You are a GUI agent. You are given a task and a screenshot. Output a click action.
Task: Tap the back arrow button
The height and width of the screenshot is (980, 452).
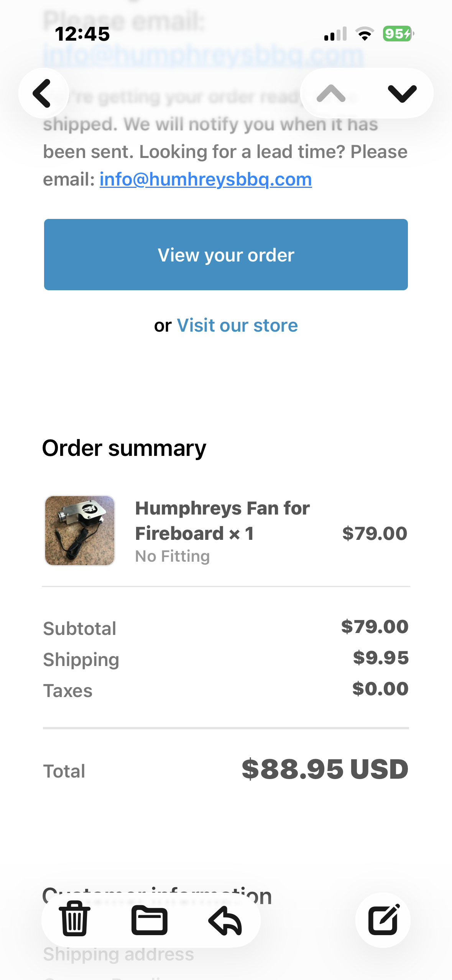tap(43, 93)
